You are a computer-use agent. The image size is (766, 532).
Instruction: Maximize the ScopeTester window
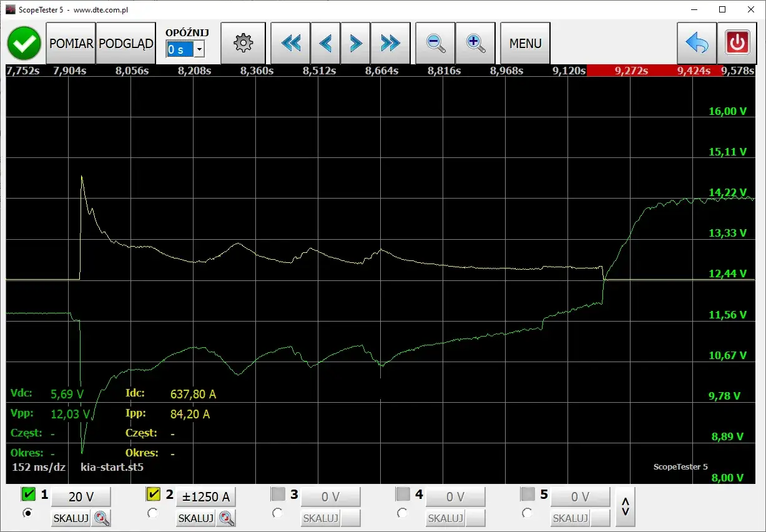coord(722,9)
